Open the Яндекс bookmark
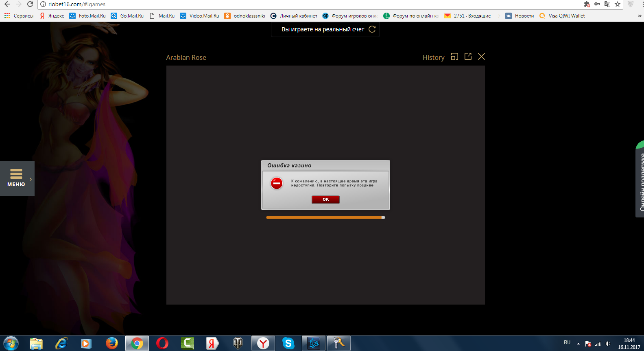The height and width of the screenshot is (351, 644). 52,16
